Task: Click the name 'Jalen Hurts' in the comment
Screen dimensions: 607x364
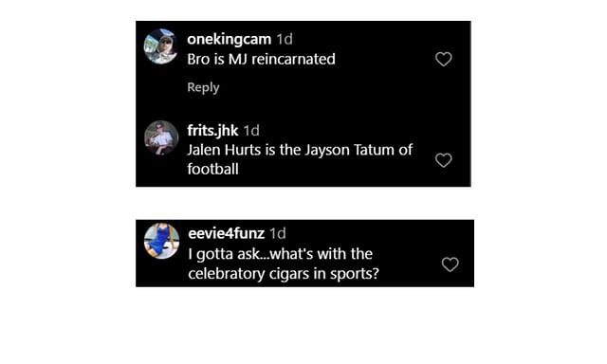Action: (x=224, y=150)
